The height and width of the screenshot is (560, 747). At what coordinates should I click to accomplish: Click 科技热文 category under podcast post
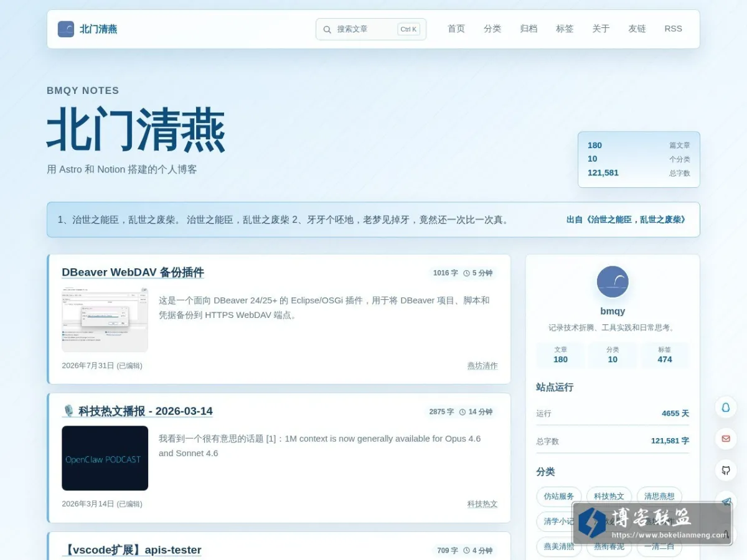(482, 504)
